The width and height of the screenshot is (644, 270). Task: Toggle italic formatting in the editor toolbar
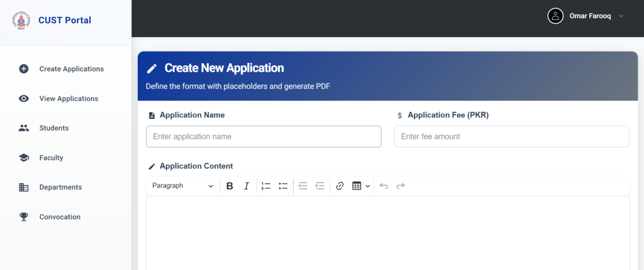tap(247, 186)
